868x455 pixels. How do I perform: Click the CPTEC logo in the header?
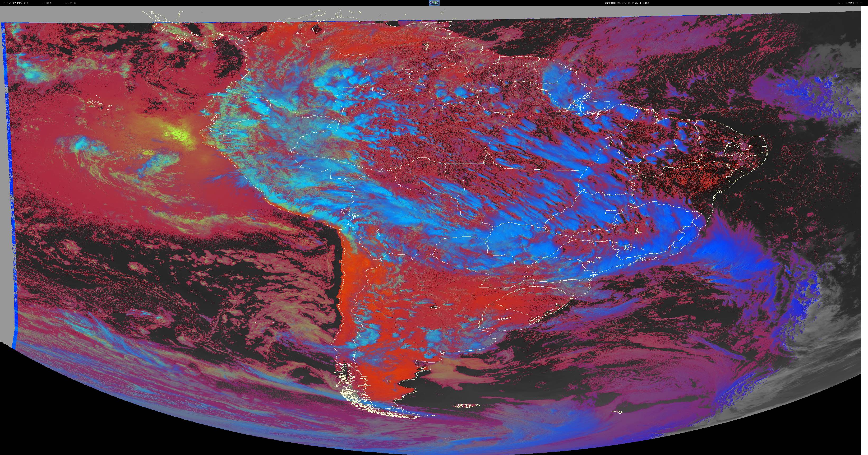coord(434,3)
